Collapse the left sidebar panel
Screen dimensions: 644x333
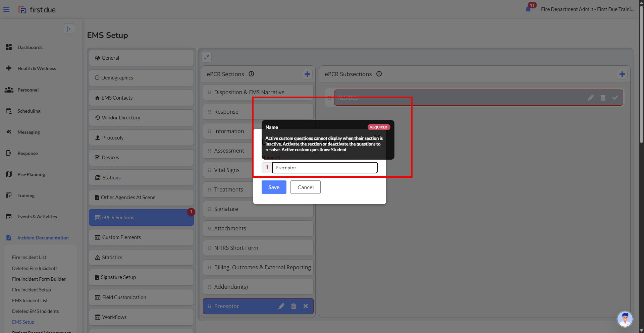tap(69, 29)
